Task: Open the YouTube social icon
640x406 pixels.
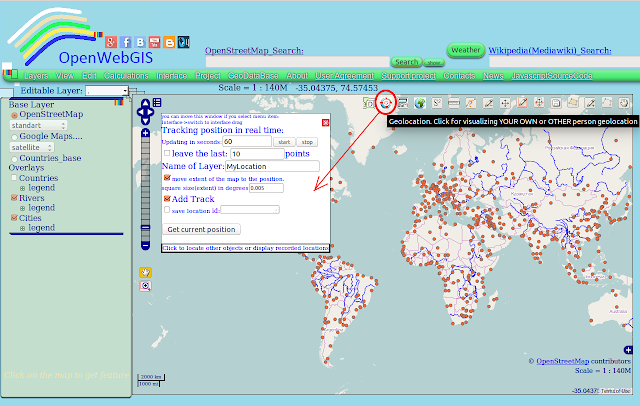Action: (154, 42)
